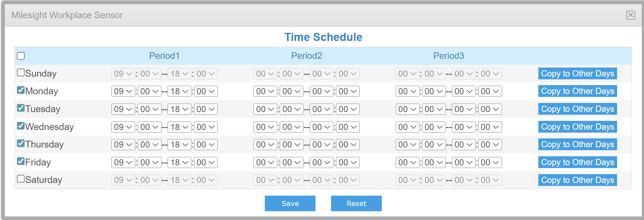Disable the Wednesday schedule checkbox

(x=21, y=126)
